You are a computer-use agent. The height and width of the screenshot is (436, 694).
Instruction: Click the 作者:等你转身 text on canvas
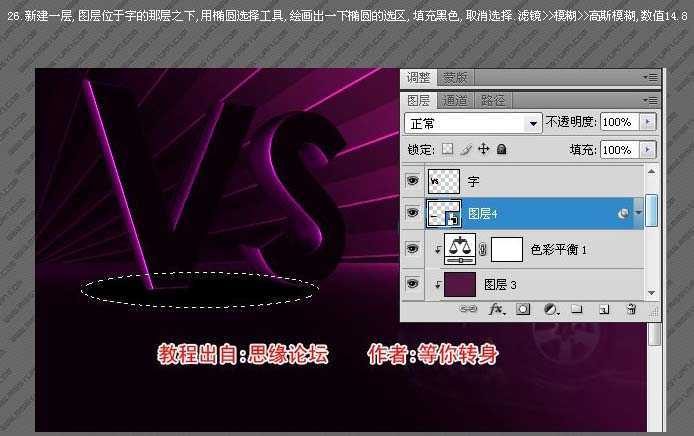tap(433, 354)
